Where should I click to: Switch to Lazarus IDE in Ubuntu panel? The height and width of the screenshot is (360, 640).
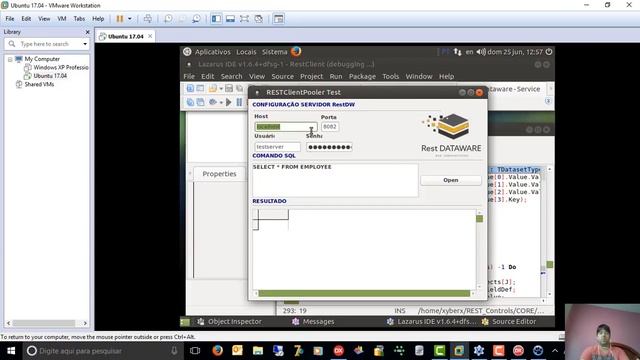coord(432,322)
